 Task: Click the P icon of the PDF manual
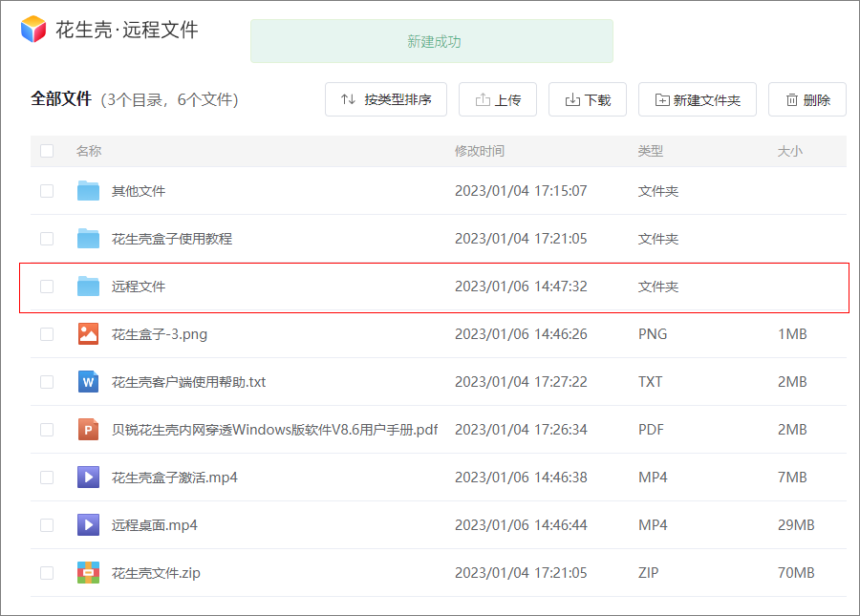tap(88, 429)
